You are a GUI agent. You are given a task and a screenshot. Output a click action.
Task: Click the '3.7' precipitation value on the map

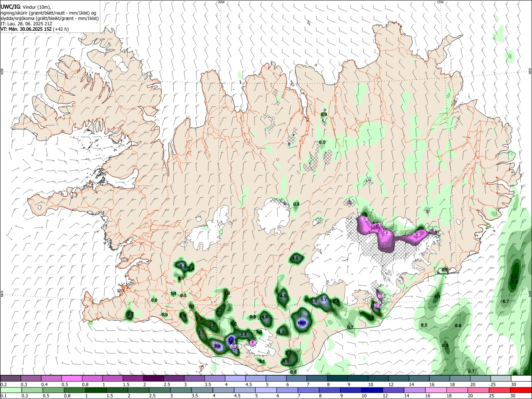click(x=202, y=333)
